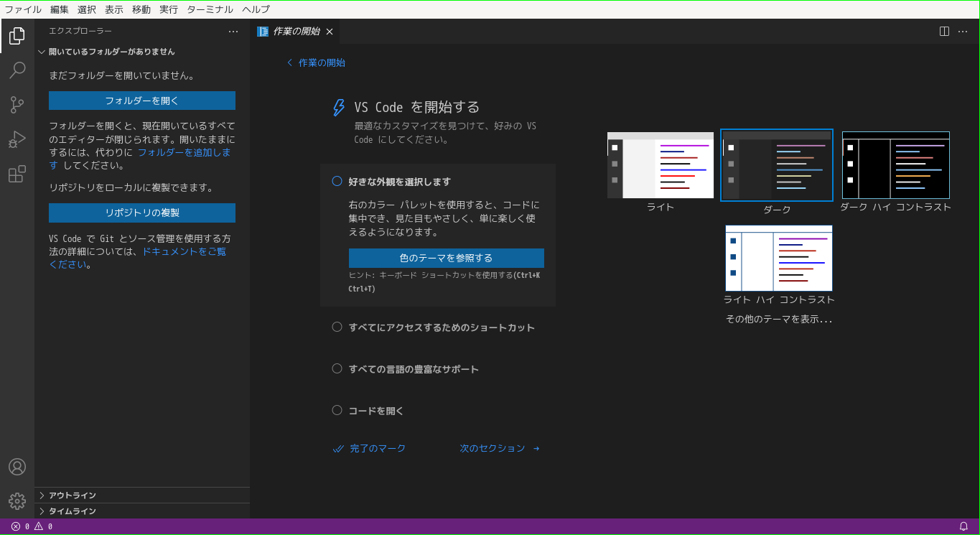Open editor more actions ellipsis

[x=963, y=32]
